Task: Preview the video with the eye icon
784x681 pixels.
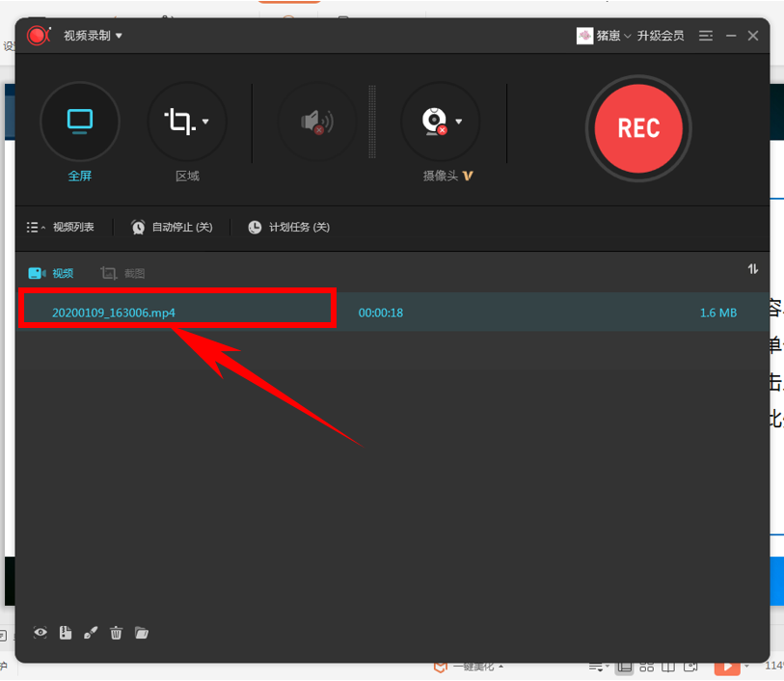Action: 41,633
